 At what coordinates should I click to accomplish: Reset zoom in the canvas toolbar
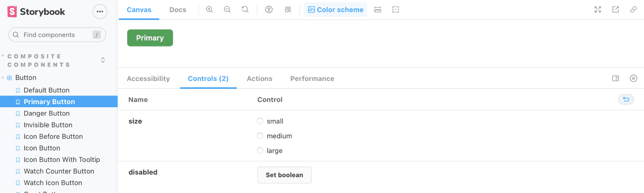point(245,10)
